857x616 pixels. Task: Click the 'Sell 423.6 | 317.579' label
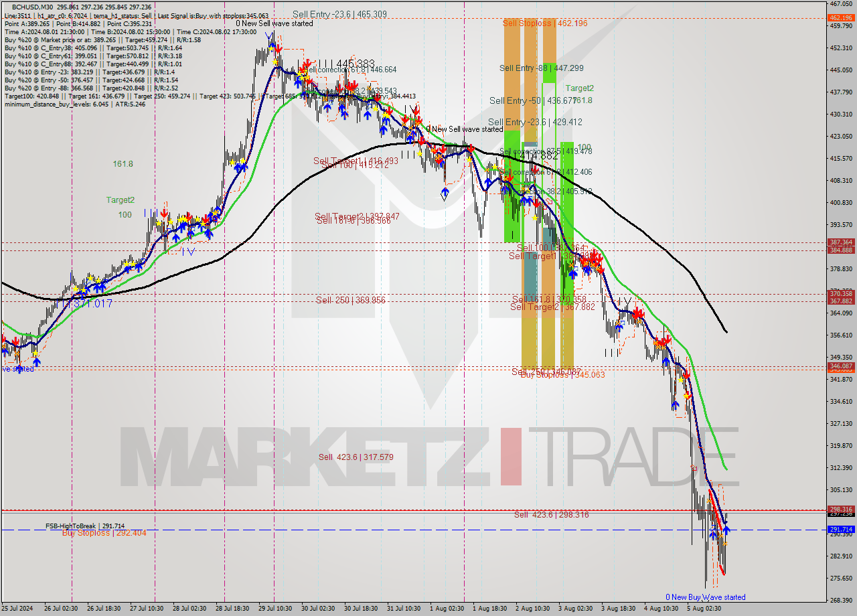point(356,457)
